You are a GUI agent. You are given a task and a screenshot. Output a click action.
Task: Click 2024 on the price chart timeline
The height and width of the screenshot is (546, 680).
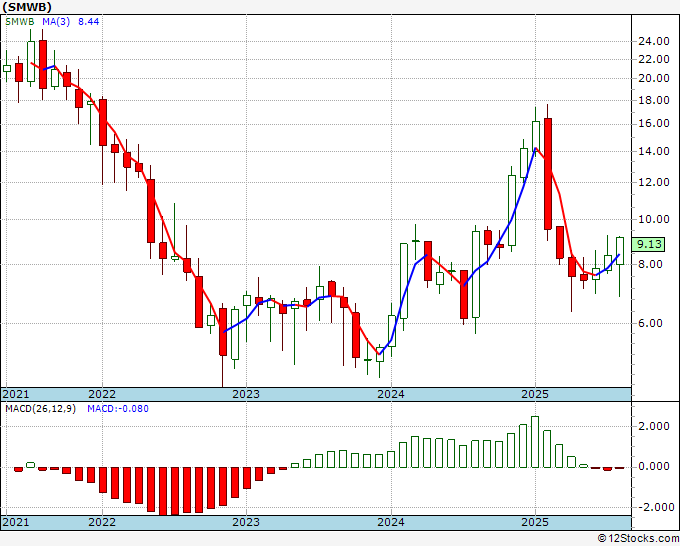pyautogui.click(x=391, y=394)
